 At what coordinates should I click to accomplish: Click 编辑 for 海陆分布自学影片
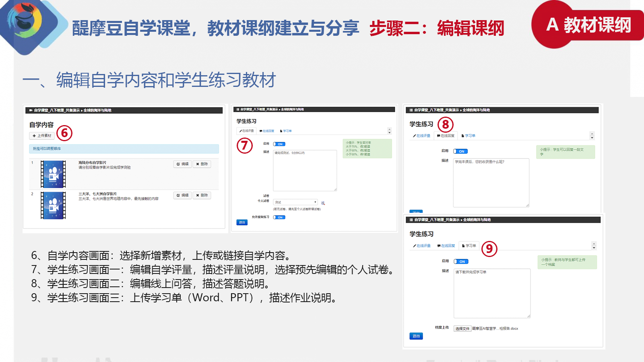tap(183, 164)
